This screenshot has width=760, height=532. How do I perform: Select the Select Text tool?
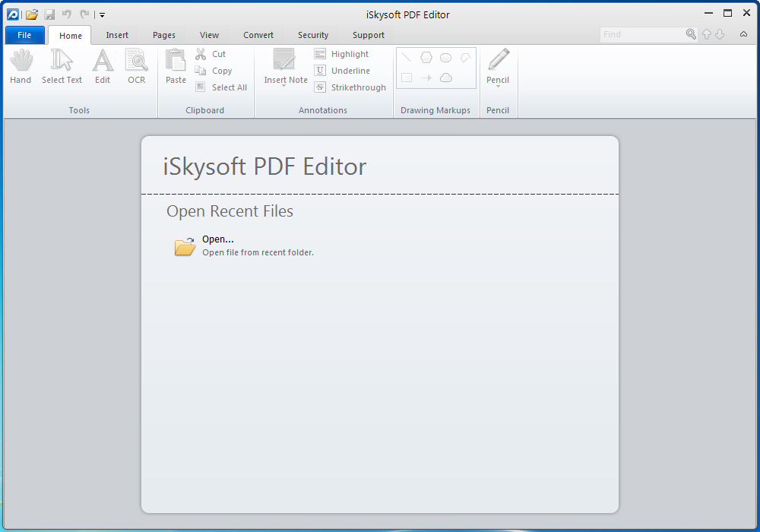tap(62, 65)
